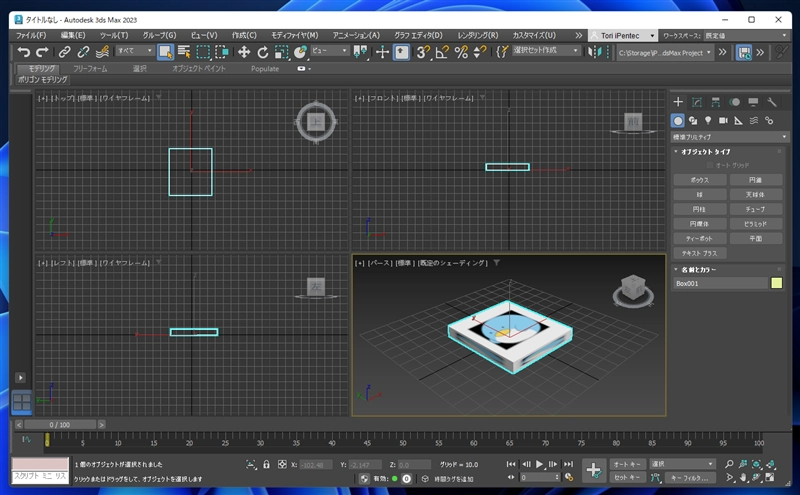Click the 球 primitive button
Screen dimensions: 800x495
699,195
